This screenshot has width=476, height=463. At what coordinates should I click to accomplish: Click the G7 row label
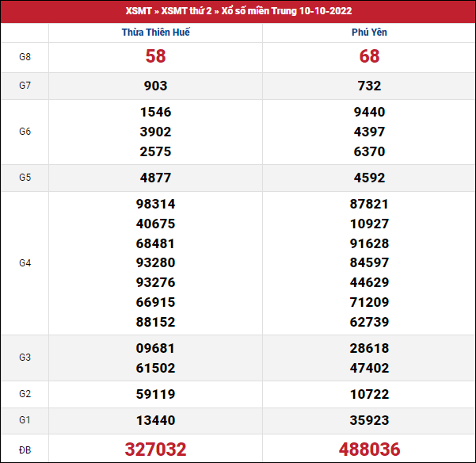tap(25, 86)
